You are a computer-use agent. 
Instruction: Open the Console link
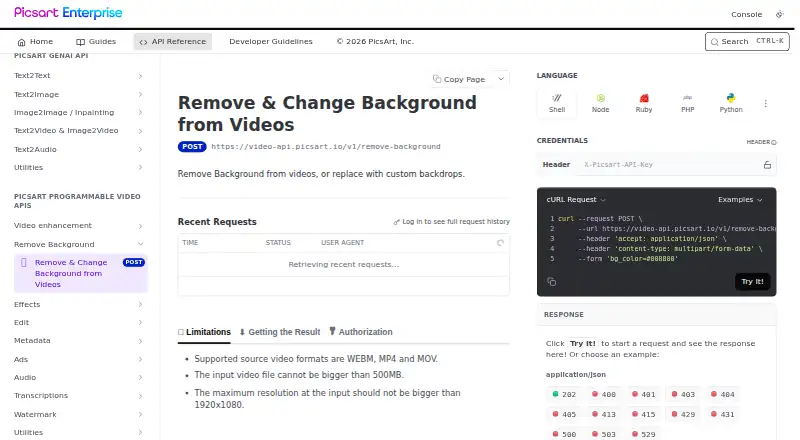[746, 14]
